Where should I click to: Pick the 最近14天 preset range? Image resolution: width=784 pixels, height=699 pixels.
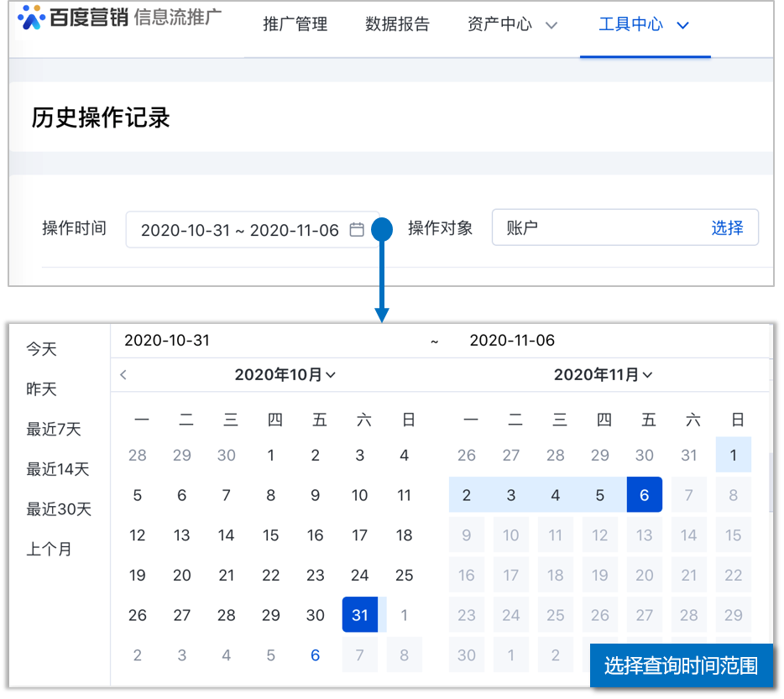(57, 469)
